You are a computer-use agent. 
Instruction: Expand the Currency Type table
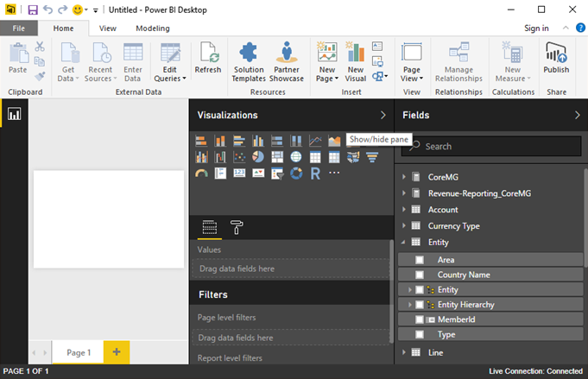click(403, 226)
